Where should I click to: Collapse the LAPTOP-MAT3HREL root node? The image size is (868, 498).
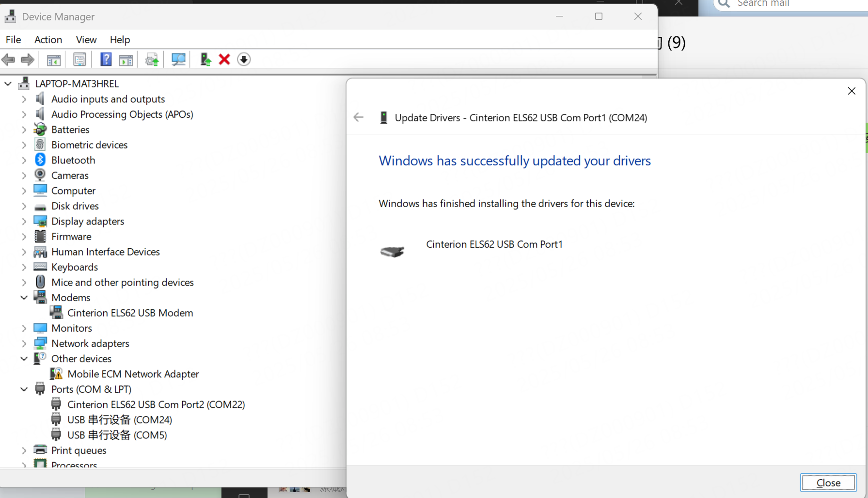[x=8, y=83]
